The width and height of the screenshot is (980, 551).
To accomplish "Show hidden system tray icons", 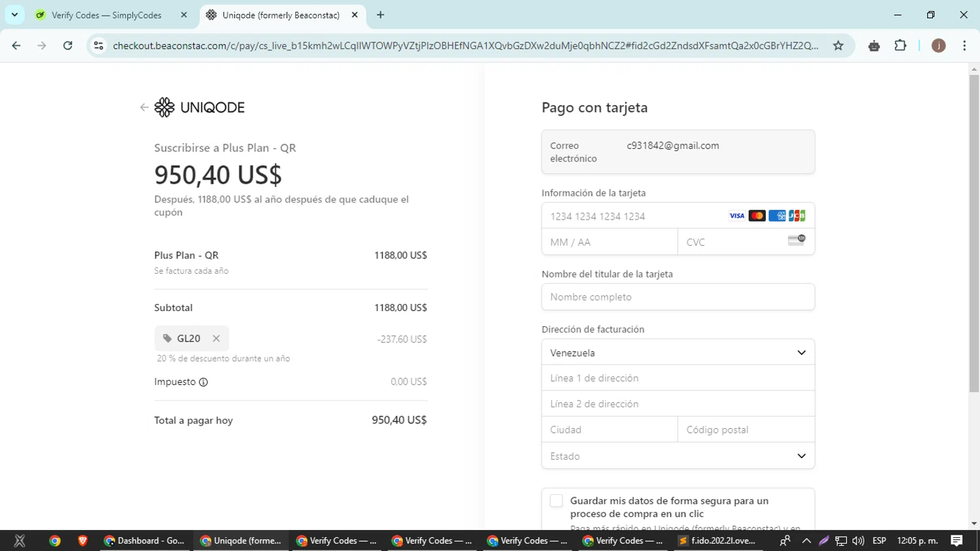I will [806, 541].
